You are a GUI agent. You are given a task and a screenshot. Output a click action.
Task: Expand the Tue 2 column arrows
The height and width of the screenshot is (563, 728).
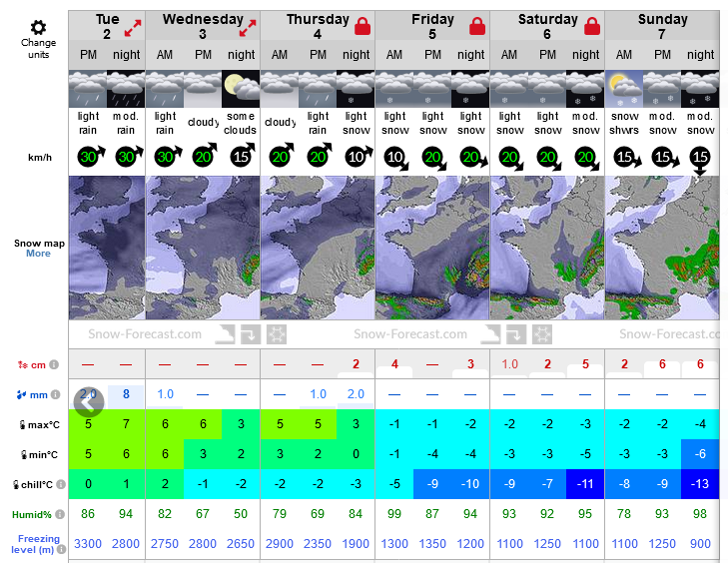133,27
